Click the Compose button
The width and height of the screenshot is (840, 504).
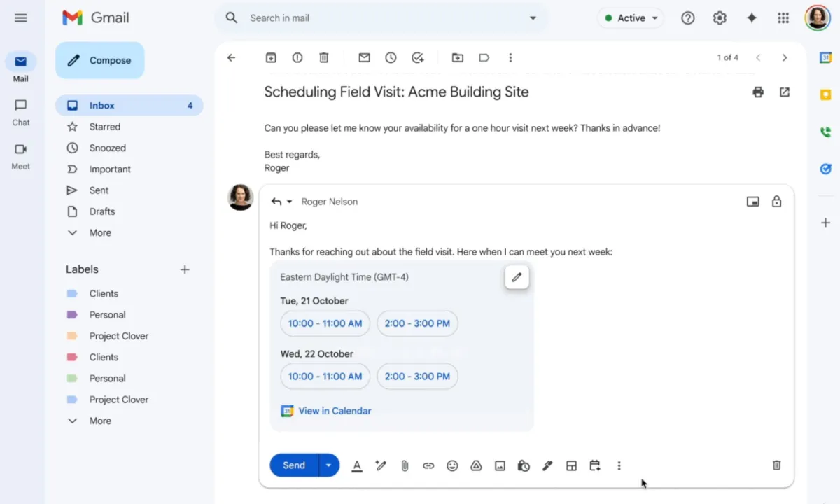point(100,61)
